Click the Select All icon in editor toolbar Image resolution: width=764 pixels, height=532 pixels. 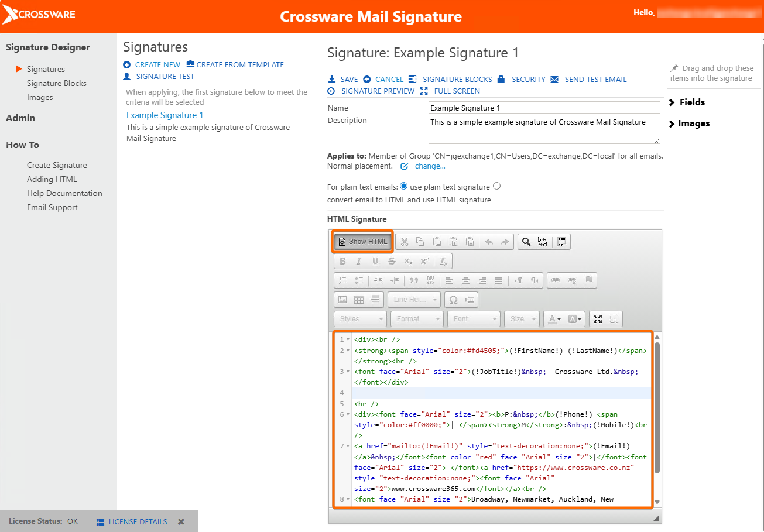[562, 242]
